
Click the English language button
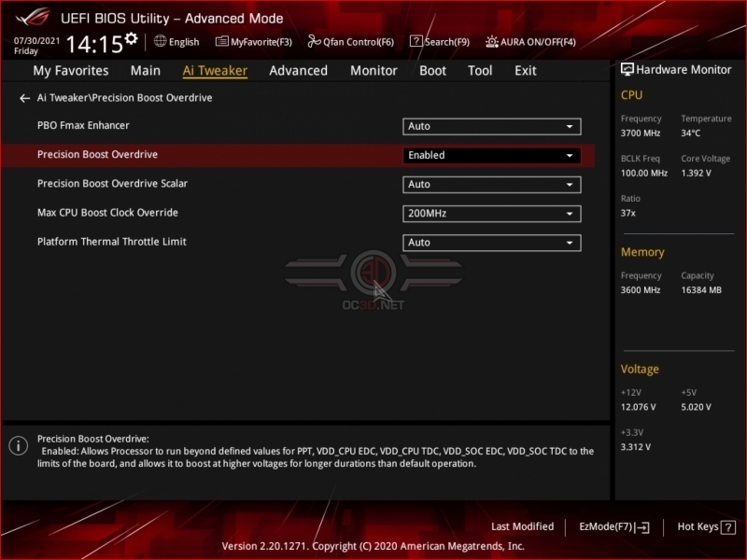coord(176,42)
